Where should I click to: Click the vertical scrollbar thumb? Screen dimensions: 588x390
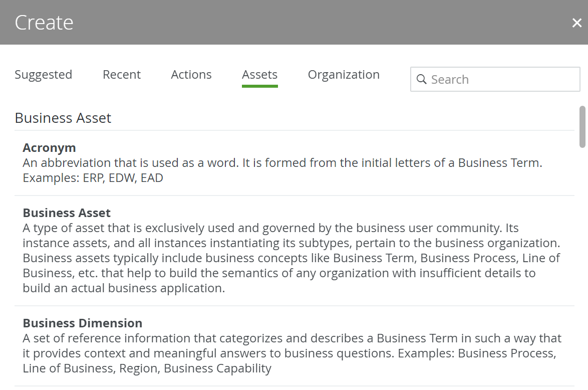tap(582, 126)
